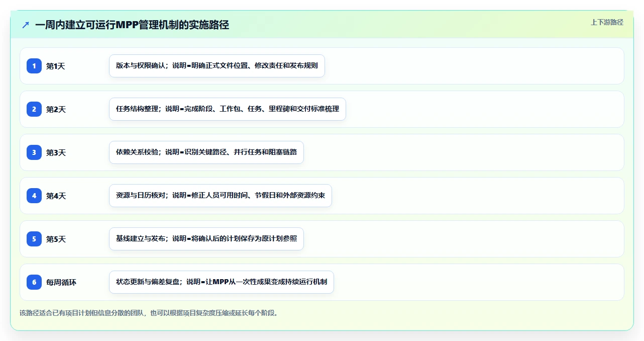Open the 资源与日历核对 description box
The image size is (644, 341).
tap(221, 196)
